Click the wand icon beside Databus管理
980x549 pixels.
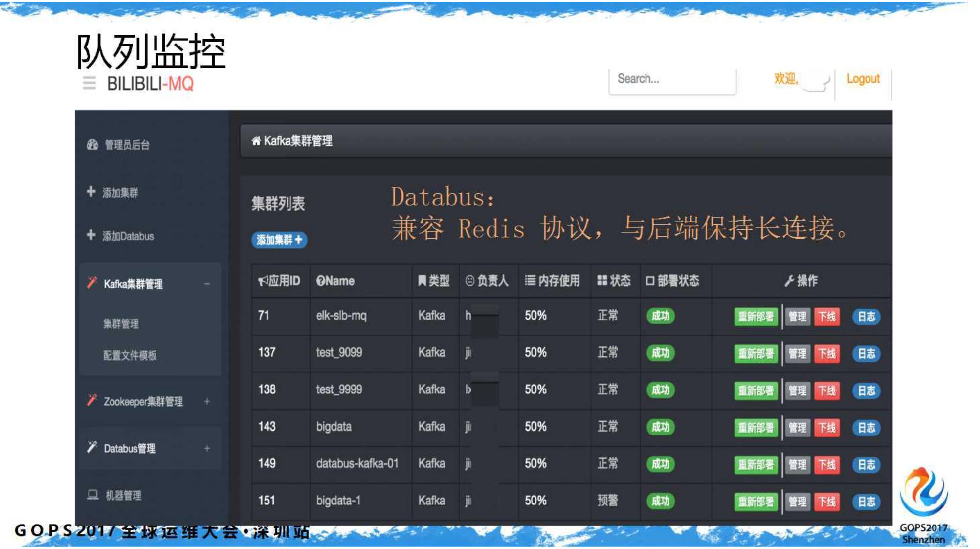click(92, 447)
